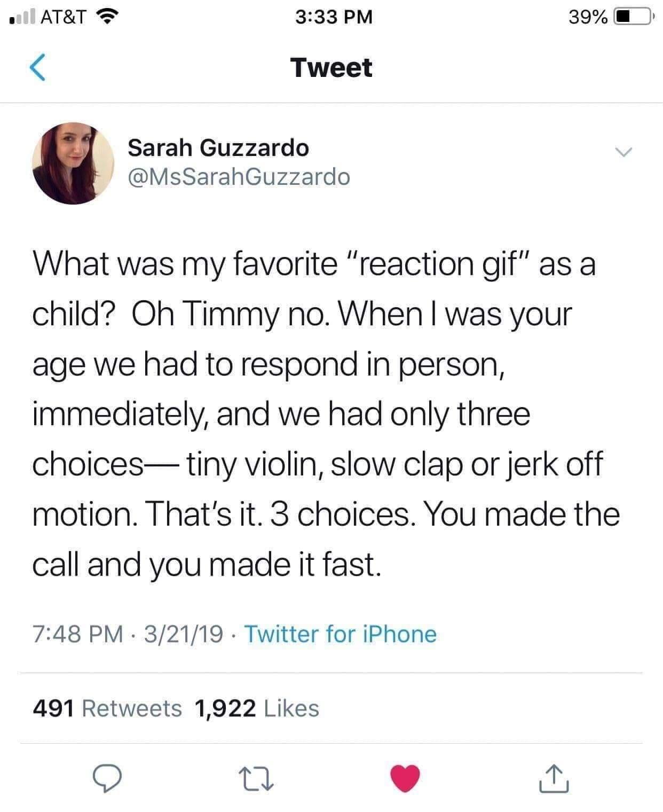Tap the Wi-Fi icon in status bar
The width and height of the screenshot is (663, 812).
pyautogui.click(x=107, y=17)
